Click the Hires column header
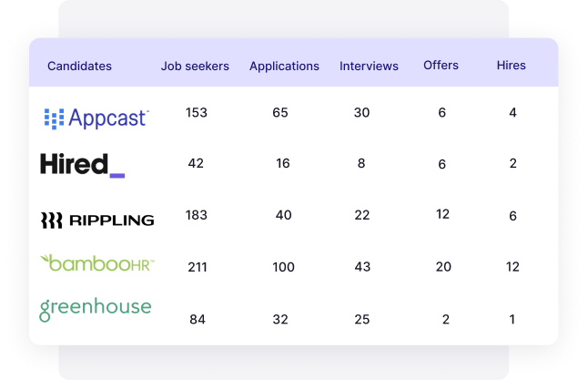Screen dimensions: 588x380 pos(511,66)
